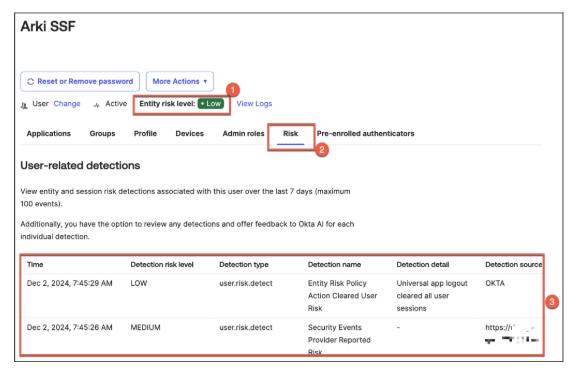Click the MEDIUM risk level cell

(146, 327)
